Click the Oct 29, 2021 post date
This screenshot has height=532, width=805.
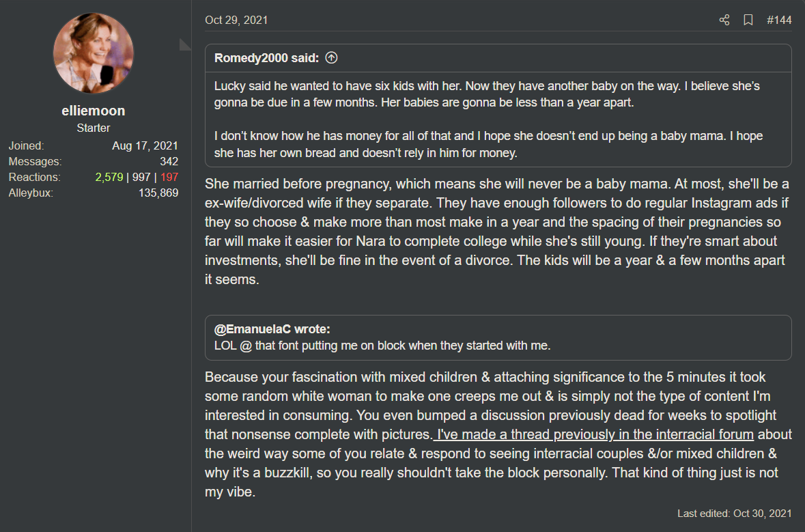point(236,20)
